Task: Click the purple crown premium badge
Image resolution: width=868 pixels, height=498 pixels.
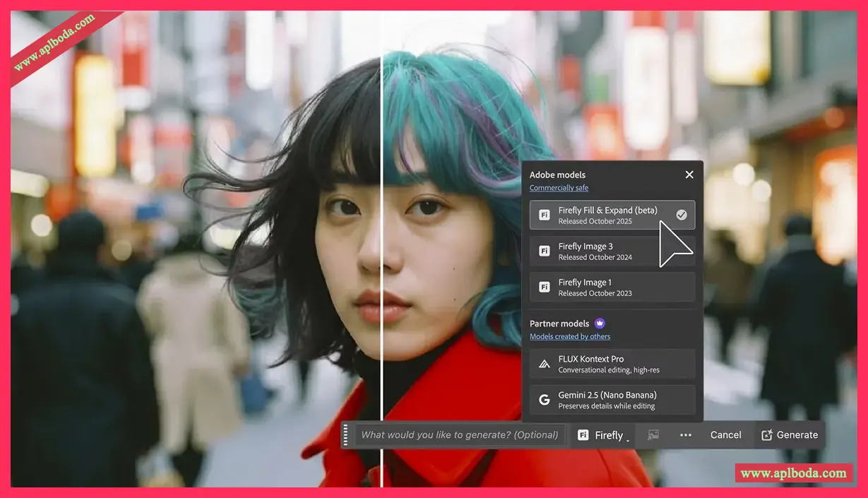Action: [600, 324]
